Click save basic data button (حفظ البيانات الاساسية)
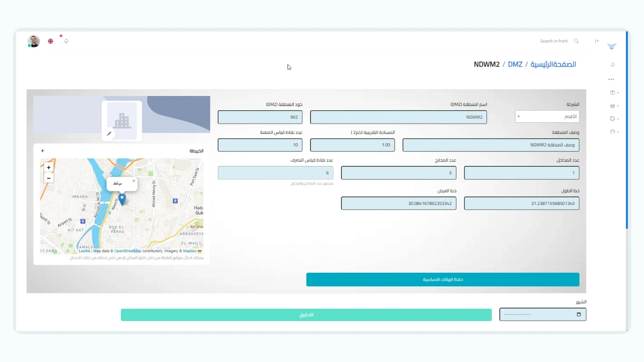 click(x=443, y=280)
